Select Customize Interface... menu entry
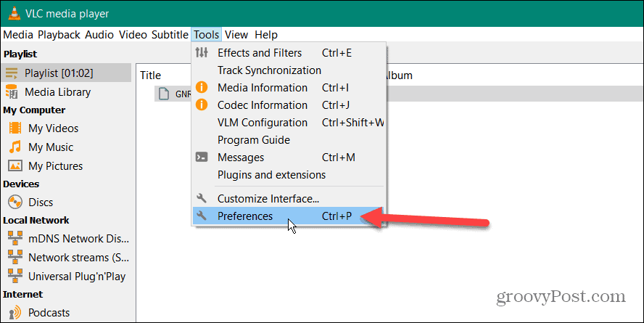Image resolution: width=644 pixels, height=323 pixels. (x=289, y=198)
